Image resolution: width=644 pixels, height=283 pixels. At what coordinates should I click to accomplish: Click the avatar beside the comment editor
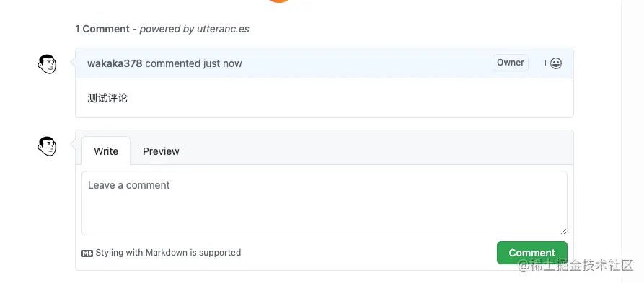[47, 146]
